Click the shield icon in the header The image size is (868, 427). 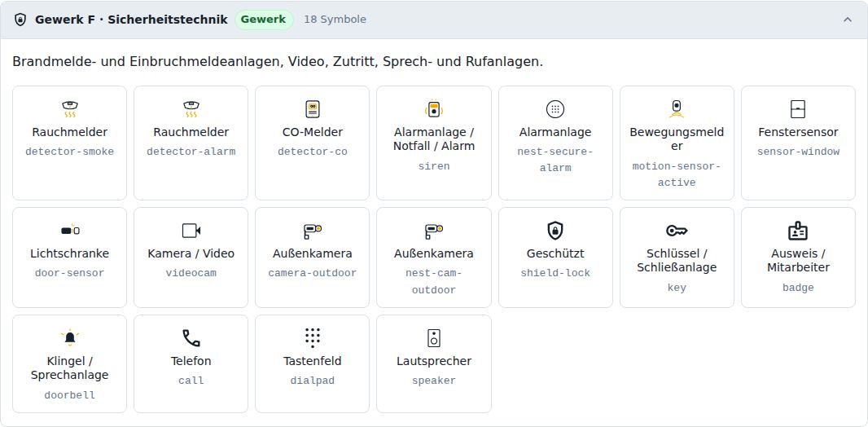coord(20,20)
